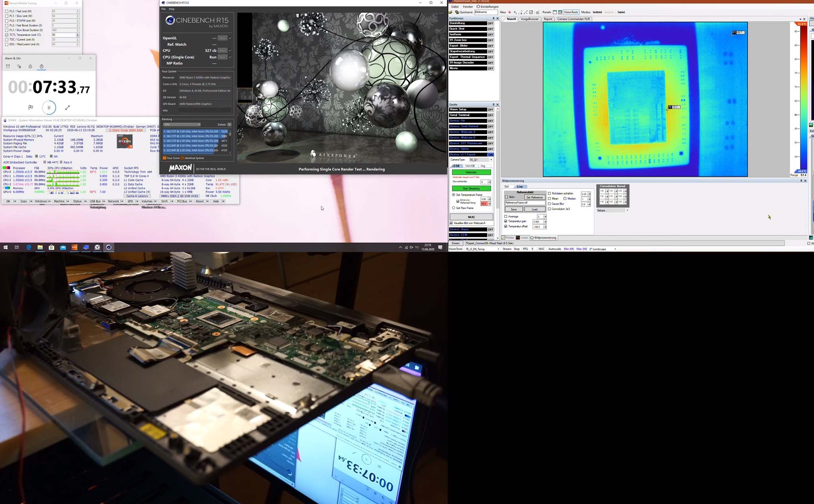
Task: Open the alarm tab icon in Alarm & Uhr
Action: point(8,66)
